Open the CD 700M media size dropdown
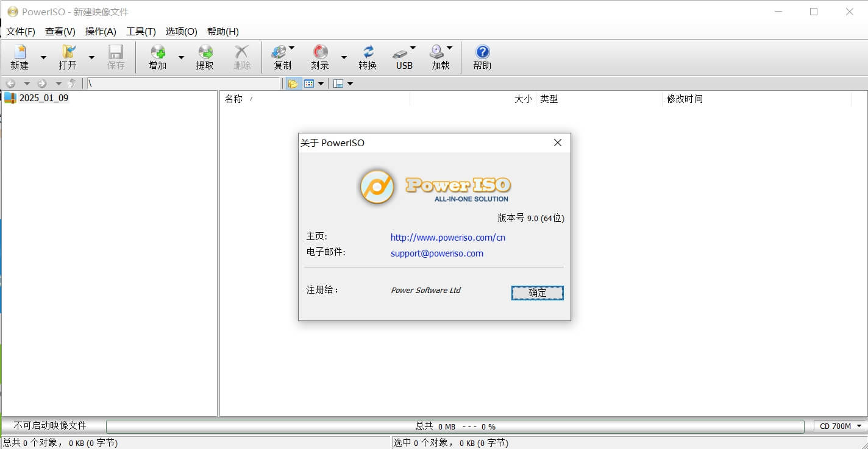This screenshot has width=868, height=449. pyautogui.click(x=841, y=426)
